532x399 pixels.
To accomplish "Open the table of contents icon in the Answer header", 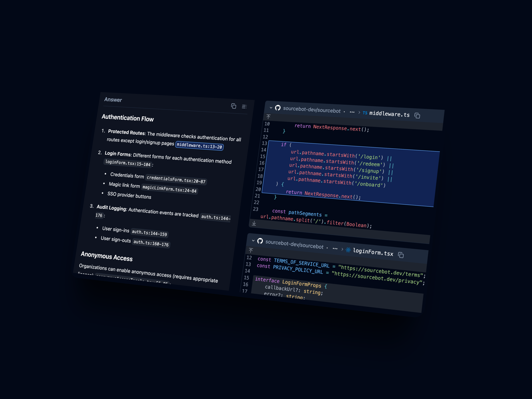I will (x=244, y=107).
